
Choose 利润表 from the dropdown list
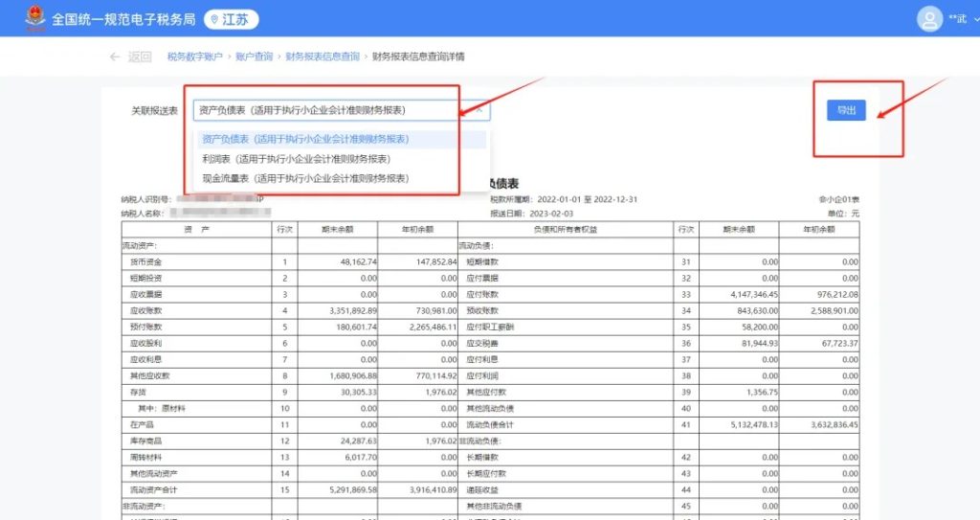[x=296, y=159]
